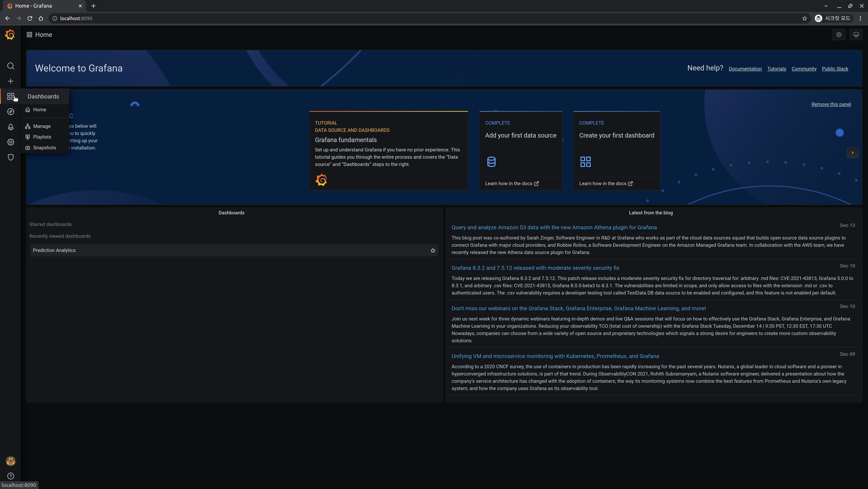Click the Recently viewed dashboards heading
Viewport: 868px width, 489px height.
60,236
